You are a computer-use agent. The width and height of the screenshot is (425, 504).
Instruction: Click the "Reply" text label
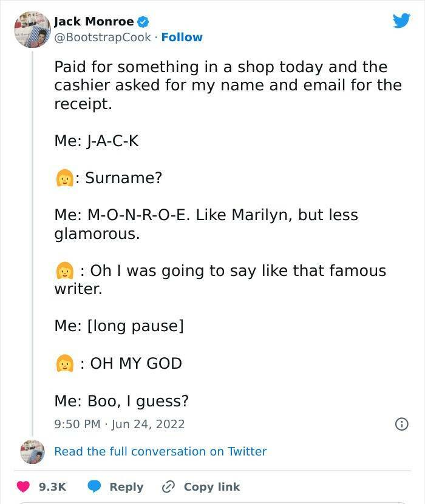point(126,487)
